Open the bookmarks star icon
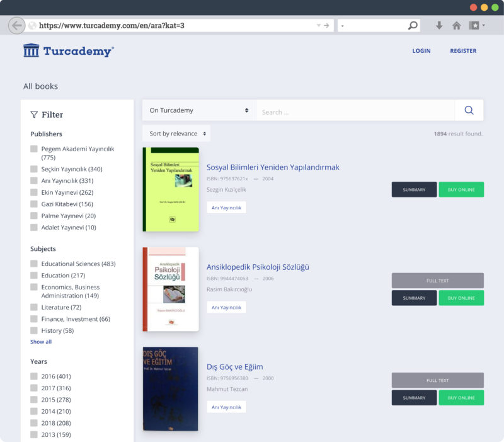The image size is (504, 442). point(474,26)
